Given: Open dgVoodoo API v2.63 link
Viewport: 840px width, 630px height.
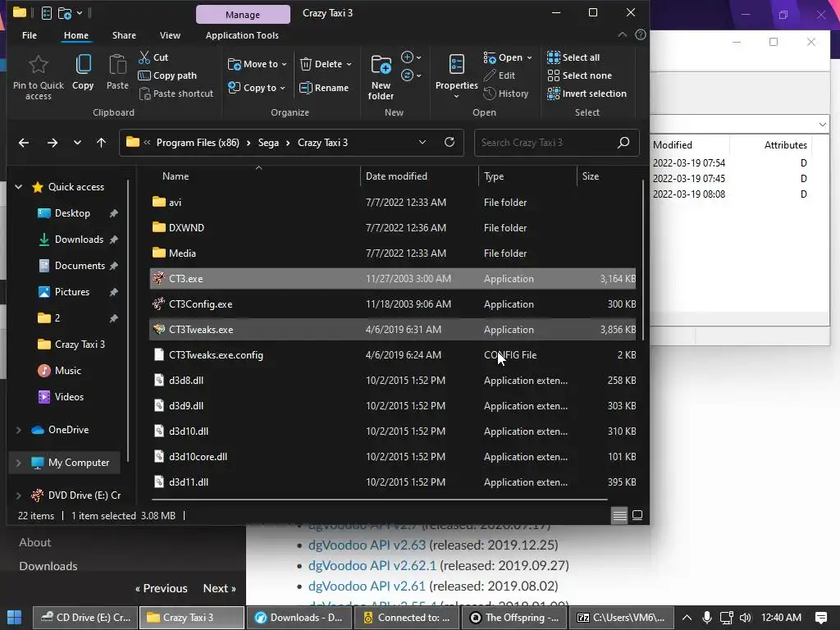Looking at the screenshot, I should (x=367, y=545).
